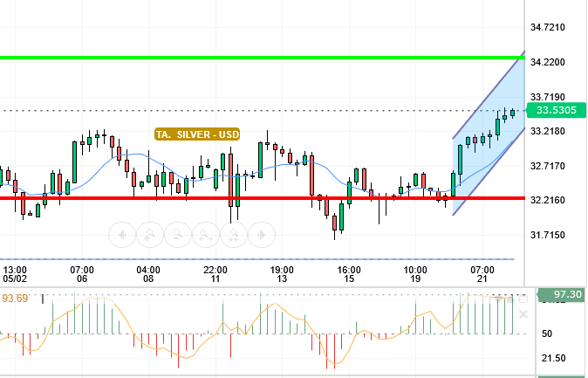Click the 10:00 19 time axis label
The height and width of the screenshot is (378, 588).
tap(415, 274)
